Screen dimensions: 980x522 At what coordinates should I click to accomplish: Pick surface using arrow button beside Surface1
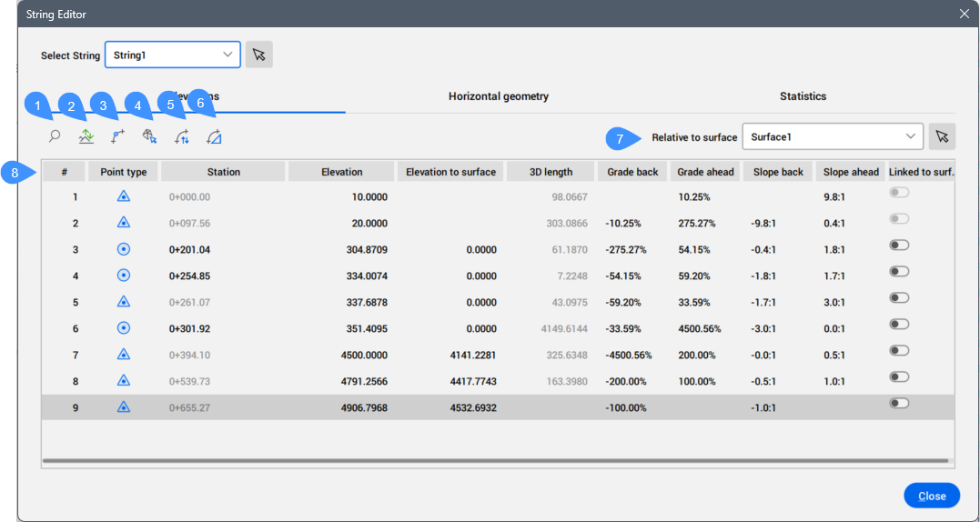[942, 136]
